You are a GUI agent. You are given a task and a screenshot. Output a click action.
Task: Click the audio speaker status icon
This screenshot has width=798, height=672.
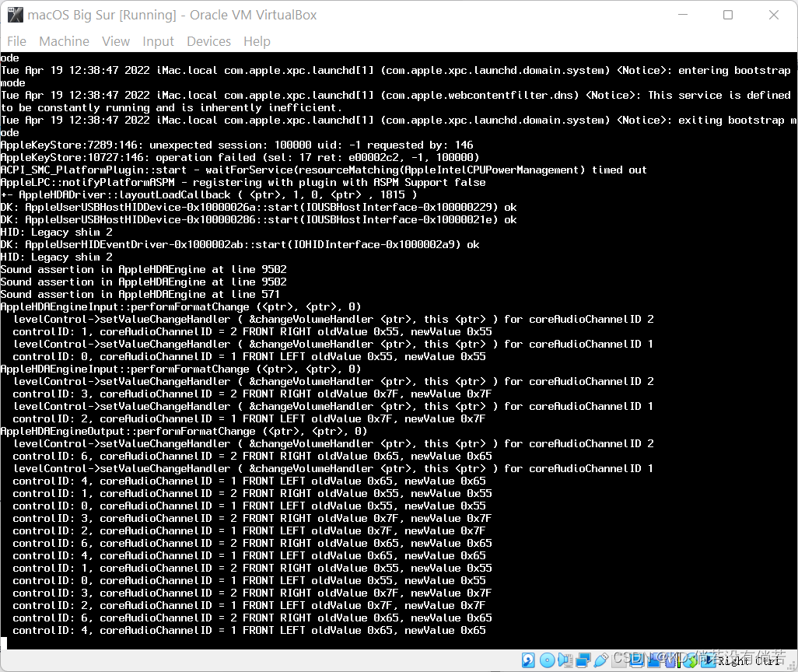click(x=565, y=660)
